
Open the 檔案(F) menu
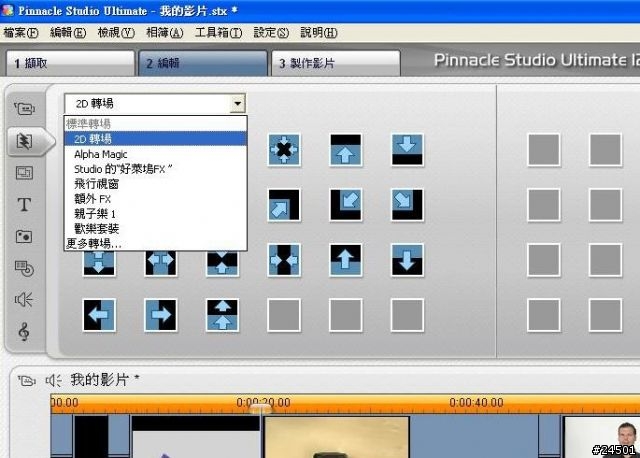[21, 33]
